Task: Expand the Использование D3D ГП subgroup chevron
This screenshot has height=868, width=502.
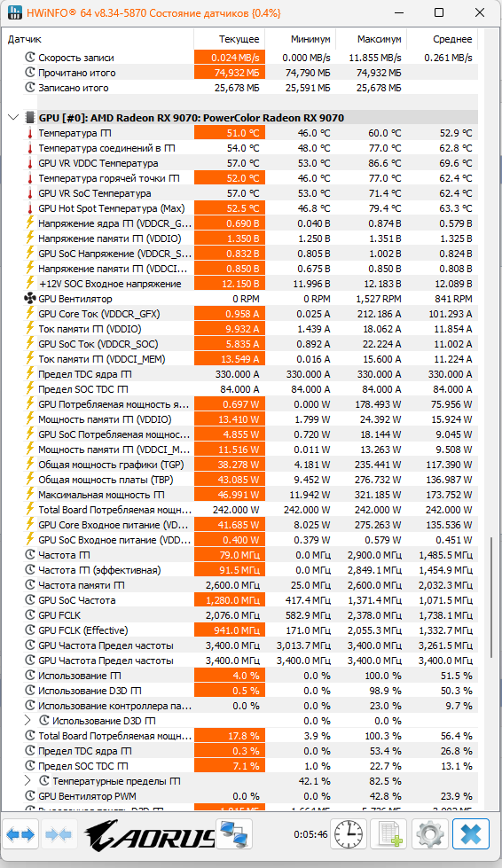Action: 27,721
